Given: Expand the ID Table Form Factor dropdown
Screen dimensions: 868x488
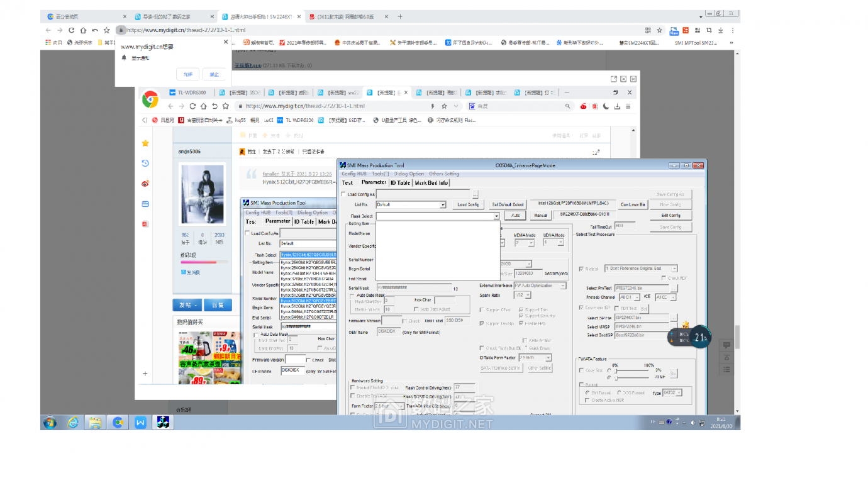Looking at the screenshot, I should [548, 358].
